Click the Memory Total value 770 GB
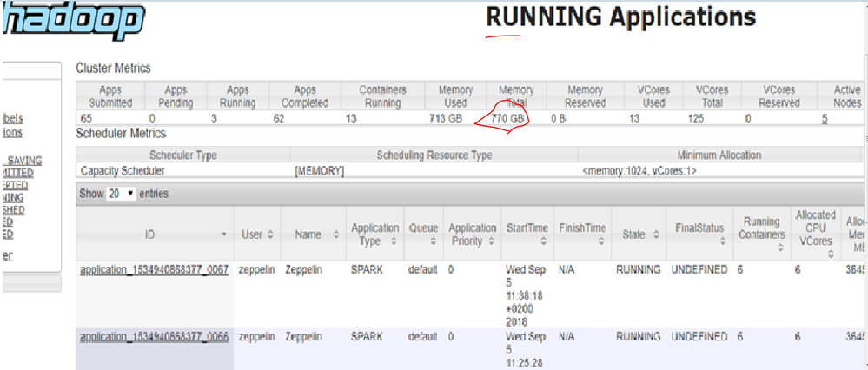Image resolution: width=868 pixels, height=370 pixels. point(507,118)
